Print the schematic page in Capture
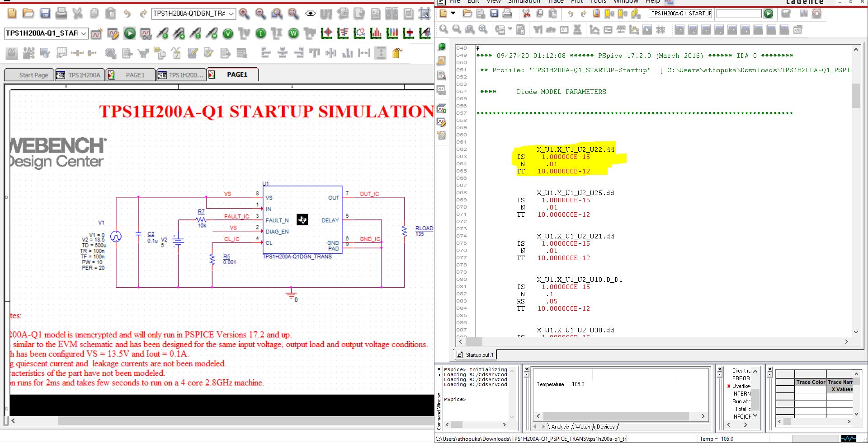This screenshot has height=443, width=868. coord(61,14)
